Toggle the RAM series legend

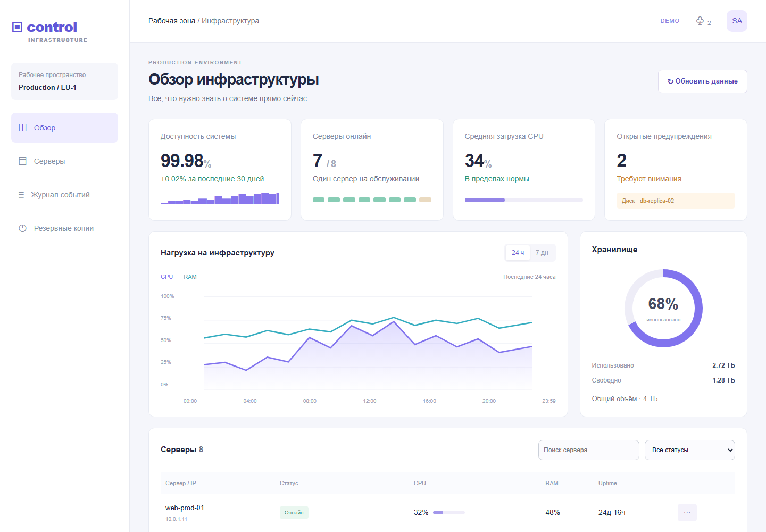click(x=190, y=277)
